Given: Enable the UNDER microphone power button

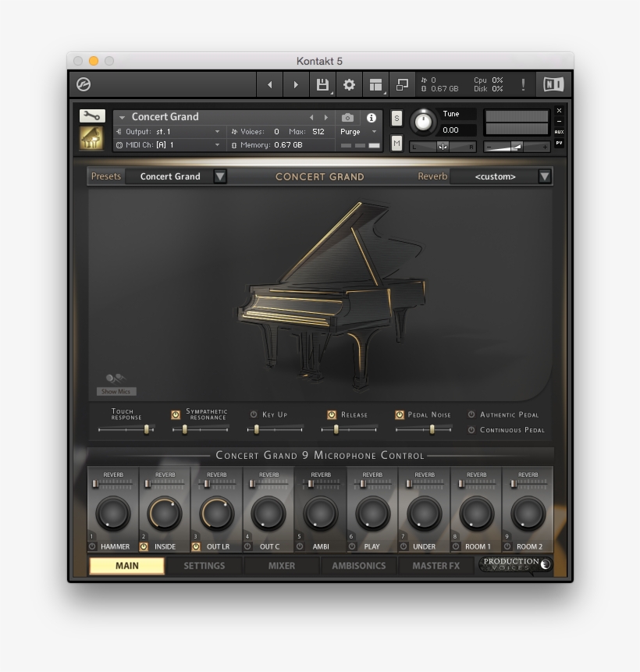Looking at the screenshot, I should click(404, 546).
